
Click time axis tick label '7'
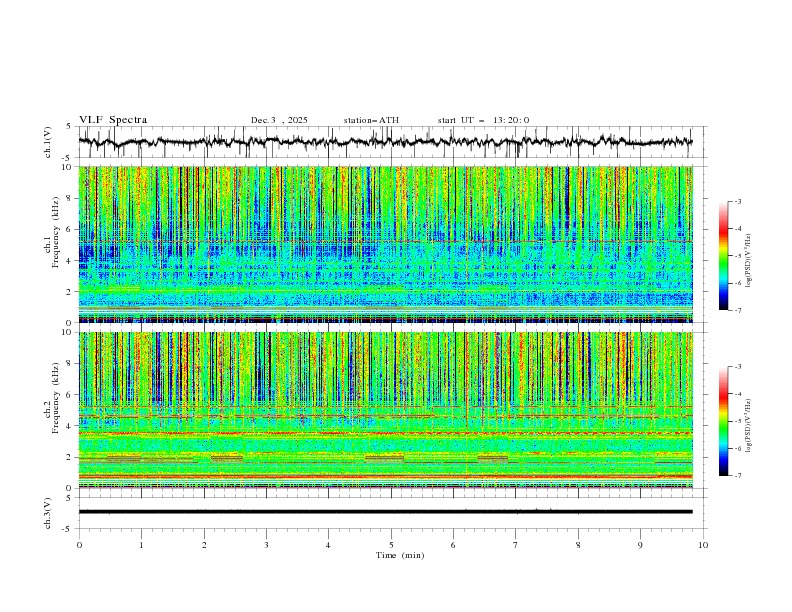[516, 545]
